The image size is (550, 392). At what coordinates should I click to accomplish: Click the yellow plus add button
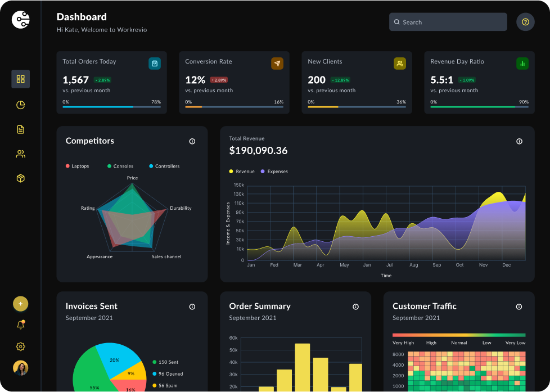pyautogui.click(x=21, y=304)
